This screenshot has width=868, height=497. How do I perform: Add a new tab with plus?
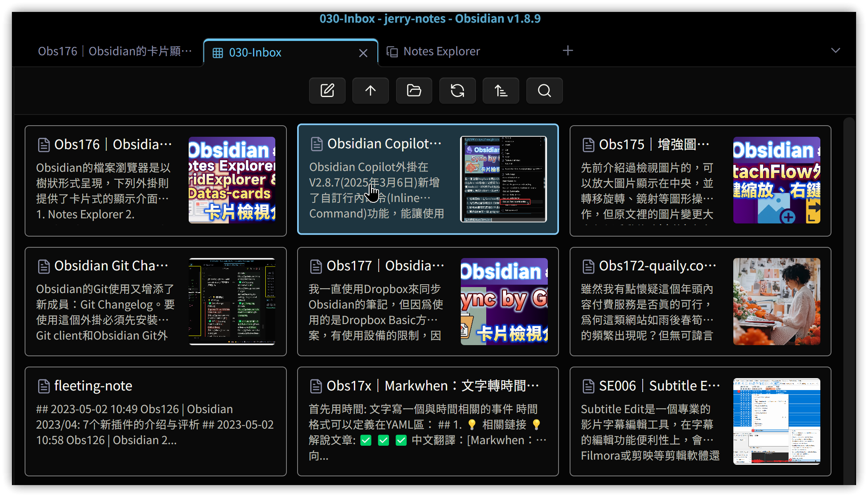pos(568,50)
